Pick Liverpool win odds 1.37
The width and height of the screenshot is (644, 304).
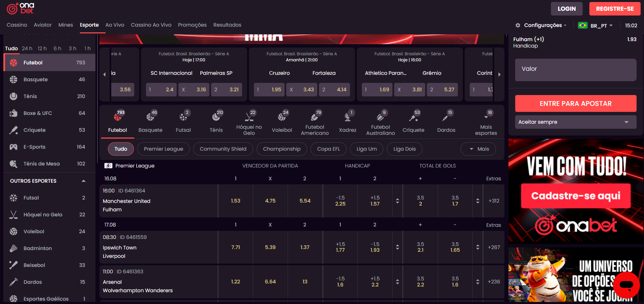[305, 247]
